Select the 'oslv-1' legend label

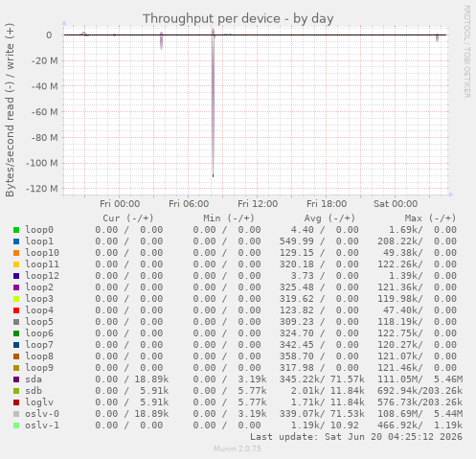(x=42, y=425)
